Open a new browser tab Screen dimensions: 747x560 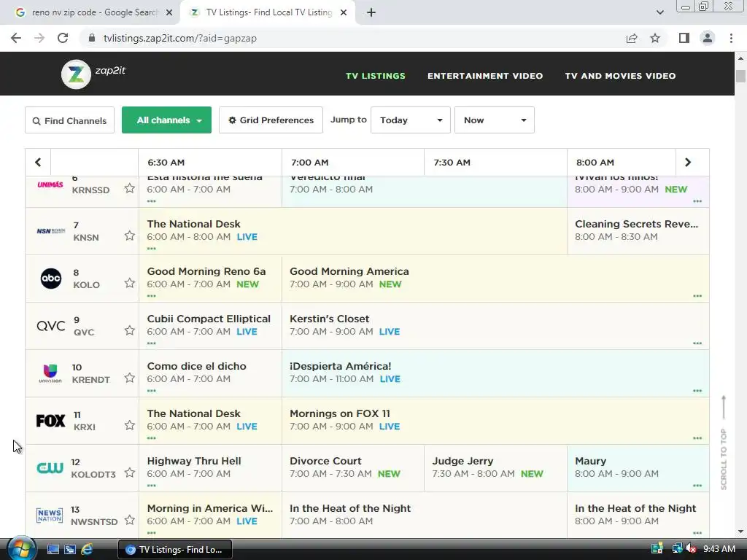371,12
